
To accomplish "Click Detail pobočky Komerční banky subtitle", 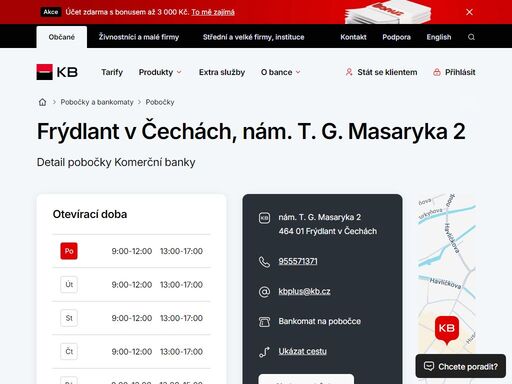I will tap(116, 162).
